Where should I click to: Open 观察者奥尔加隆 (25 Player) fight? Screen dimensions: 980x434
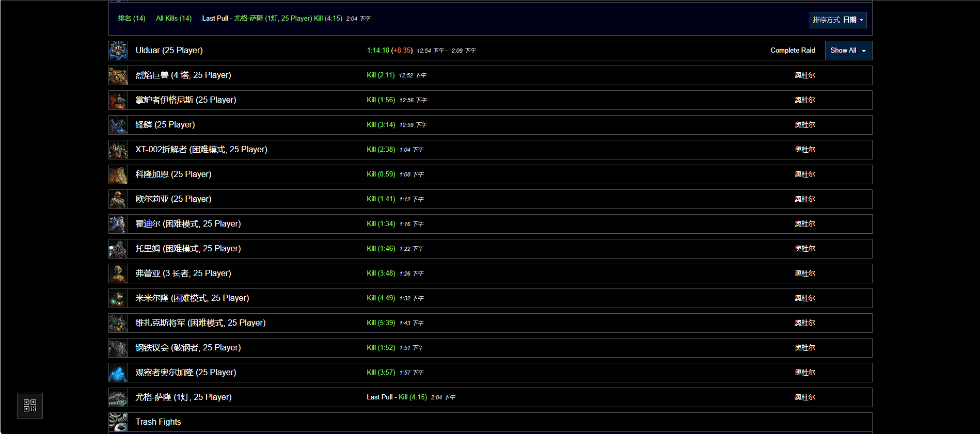coord(186,373)
